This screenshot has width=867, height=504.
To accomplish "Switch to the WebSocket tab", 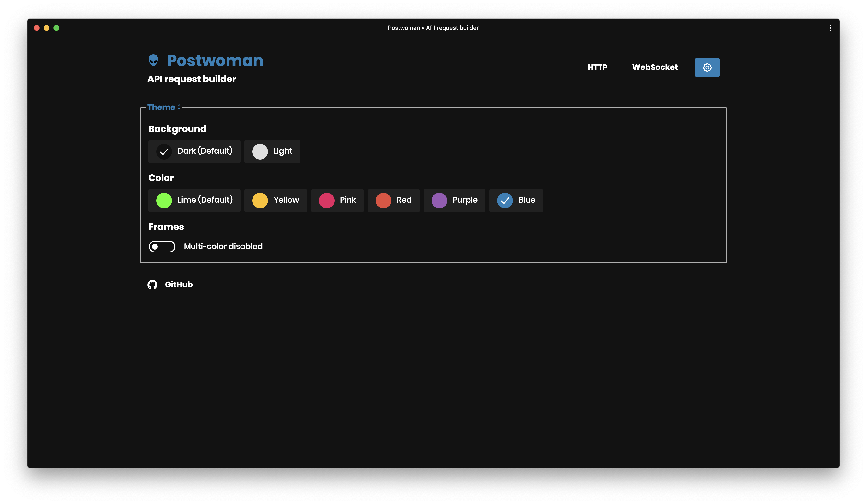I will pos(655,67).
